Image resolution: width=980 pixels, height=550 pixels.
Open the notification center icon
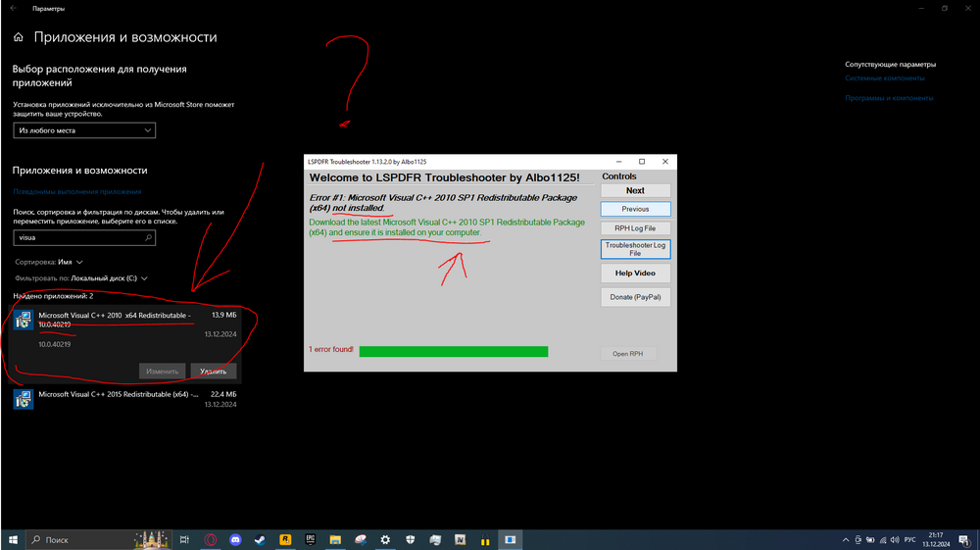pos(964,540)
